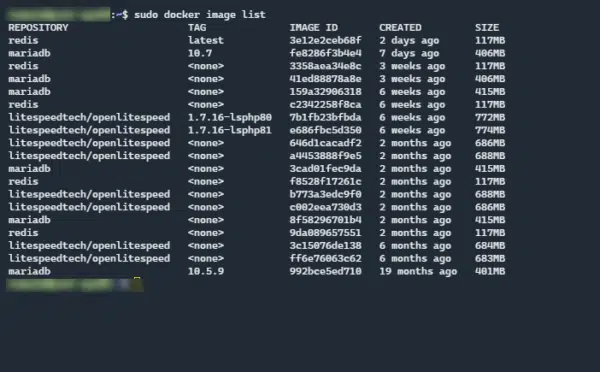600x372 pixels.
Task: Click the sudo docker image list command
Action: 200,15
